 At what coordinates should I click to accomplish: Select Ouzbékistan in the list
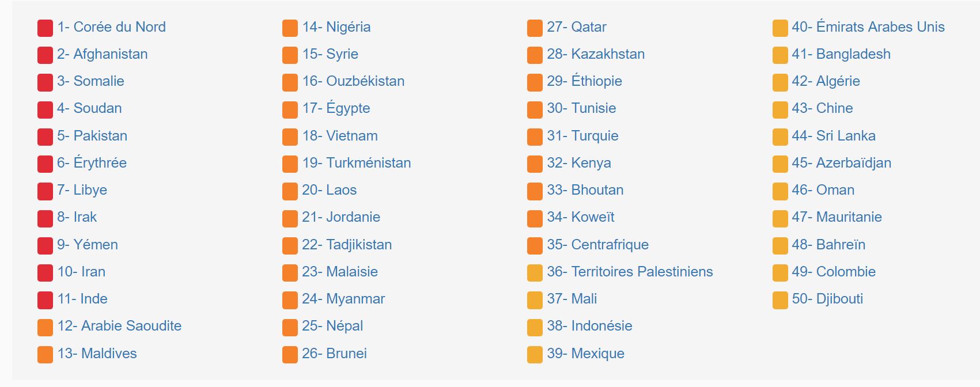point(353,81)
